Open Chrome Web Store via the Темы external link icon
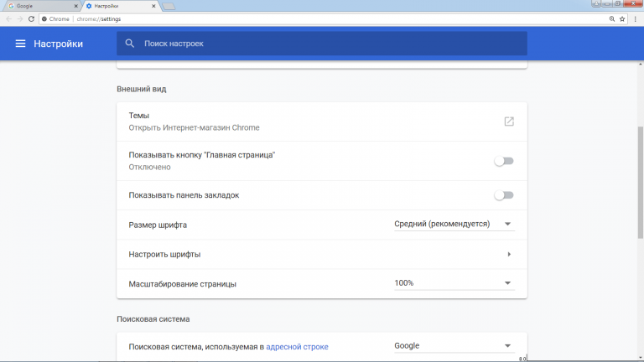The image size is (644, 362). (x=509, y=122)
